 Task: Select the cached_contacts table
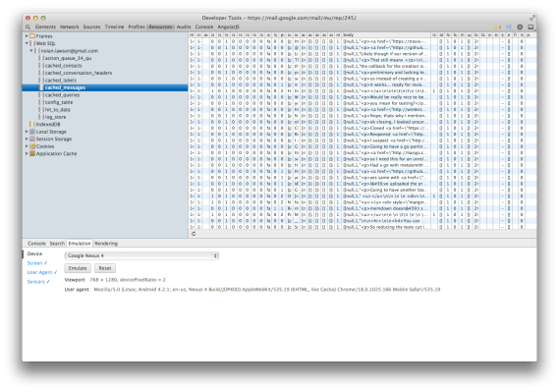(64, 66)
